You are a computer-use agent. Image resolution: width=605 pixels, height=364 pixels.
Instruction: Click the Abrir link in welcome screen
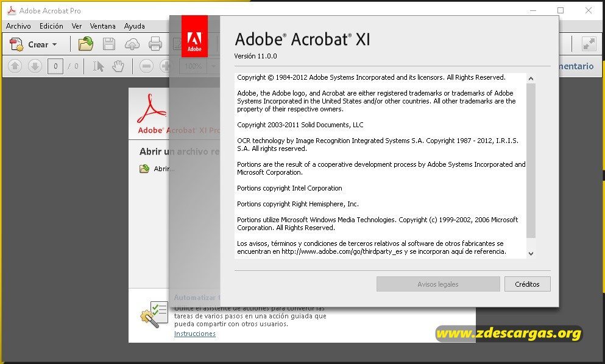tap(164, 169)
